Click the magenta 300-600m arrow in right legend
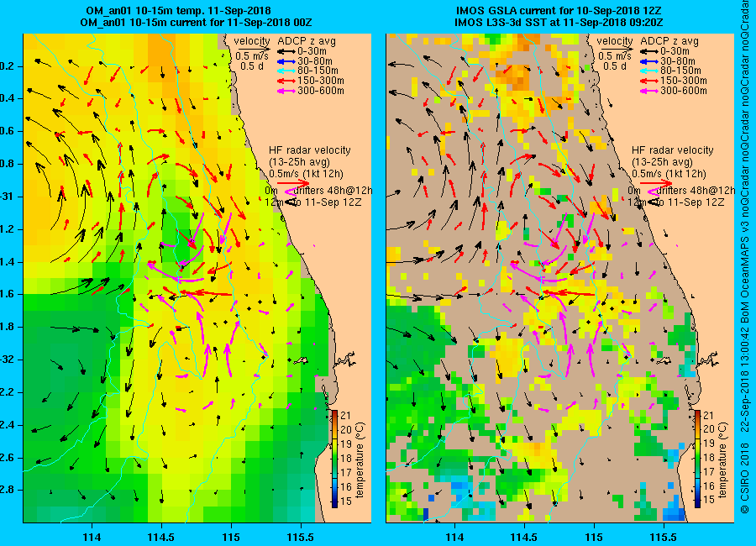Screen dimensions: 756x546 649,91
